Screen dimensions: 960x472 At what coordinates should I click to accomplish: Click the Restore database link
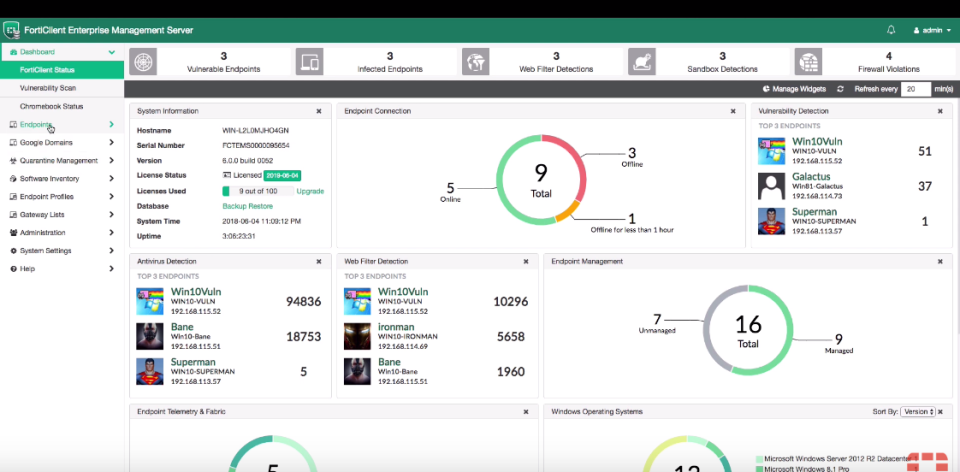point(261,206)
